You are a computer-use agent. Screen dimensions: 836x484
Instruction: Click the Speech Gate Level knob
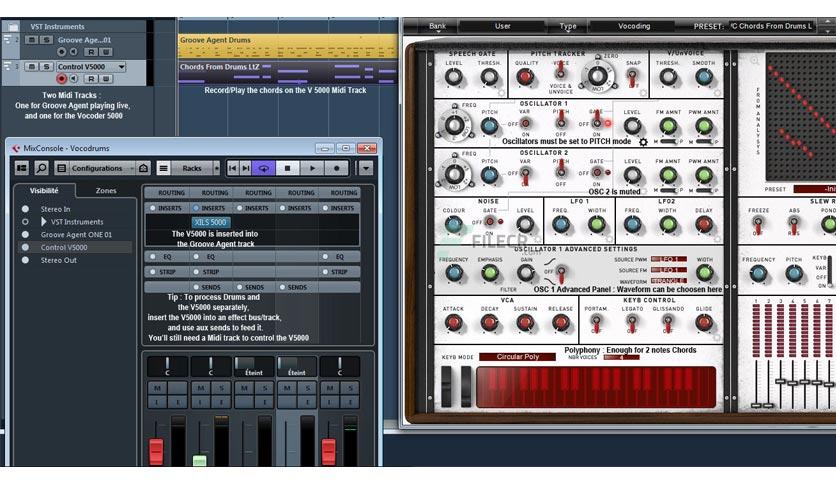454,77
